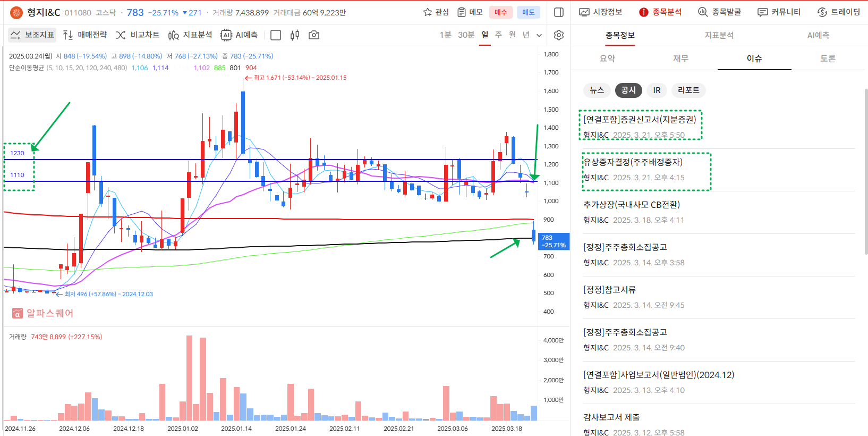Filter issues by 뉴스 chip
The height and width of the screenshot is (436, 868).
click(x=597, y=90)
